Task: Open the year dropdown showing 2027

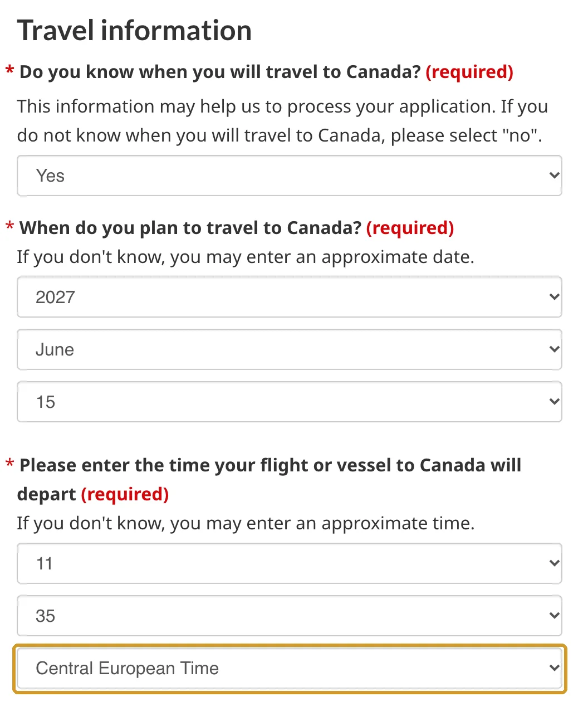Action: point(289,297)
